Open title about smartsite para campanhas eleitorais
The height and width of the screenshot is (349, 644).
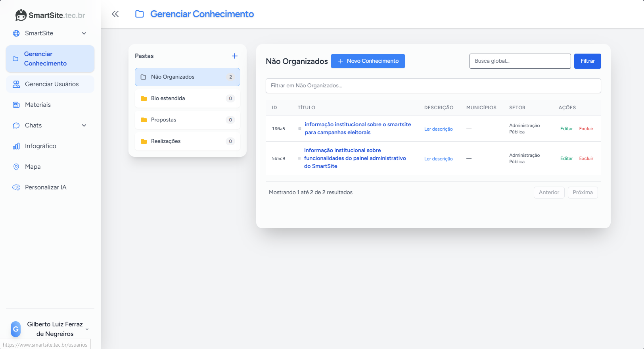(x=358, y=129)
